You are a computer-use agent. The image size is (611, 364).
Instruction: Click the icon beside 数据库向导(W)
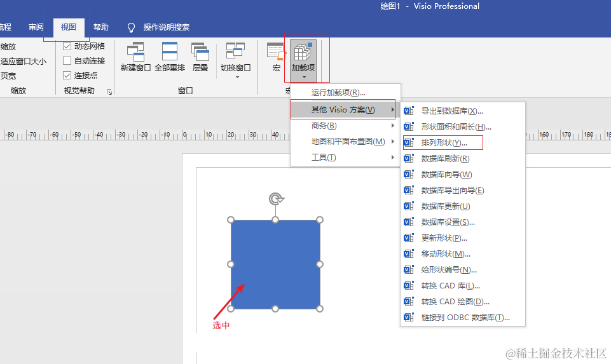click(409, 175)
